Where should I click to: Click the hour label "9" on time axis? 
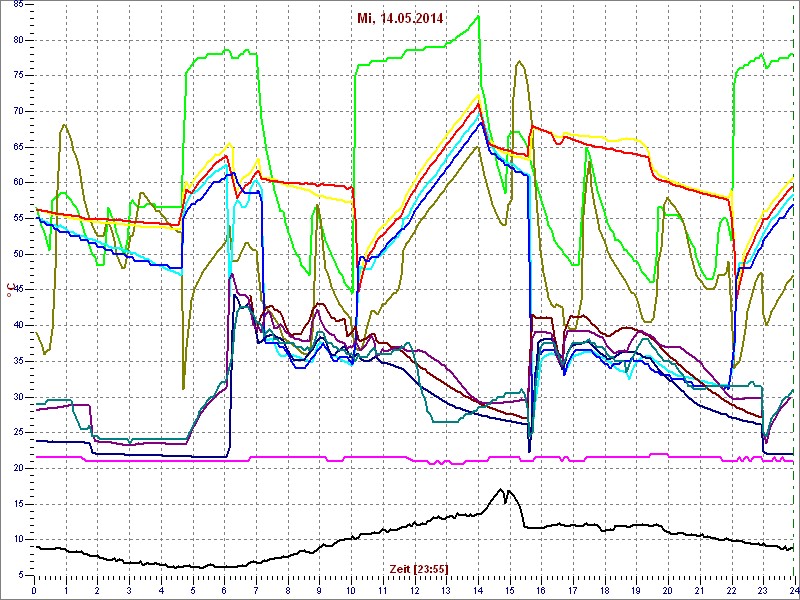tap(319, 591)
